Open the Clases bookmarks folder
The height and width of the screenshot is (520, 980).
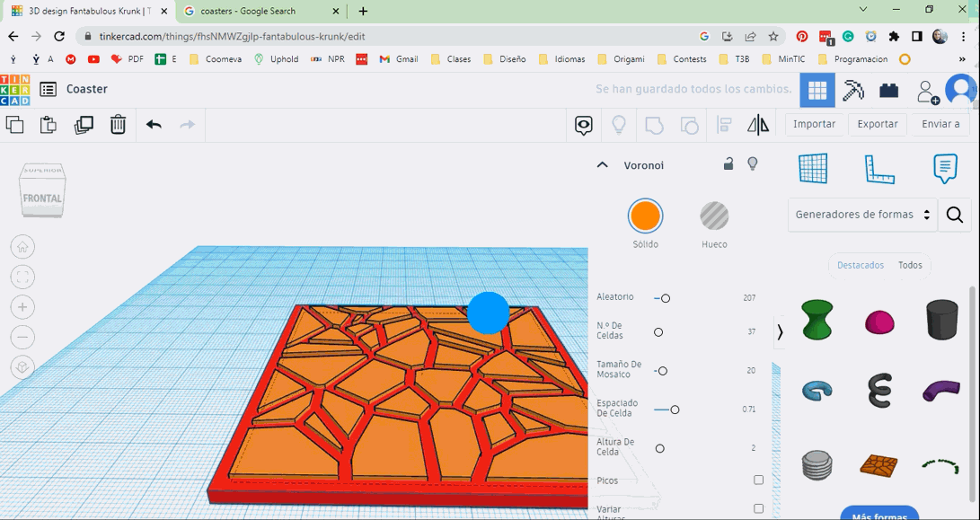pyautogui.click(x=451, y=59)
